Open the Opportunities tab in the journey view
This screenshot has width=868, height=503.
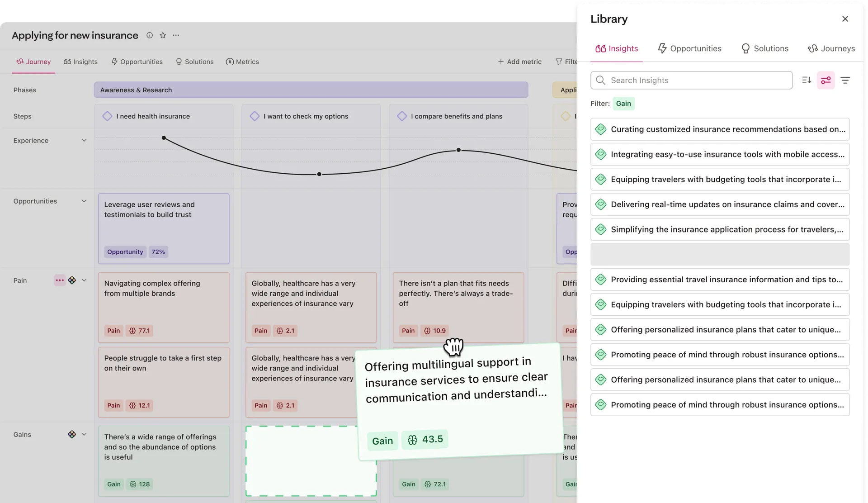137,62
